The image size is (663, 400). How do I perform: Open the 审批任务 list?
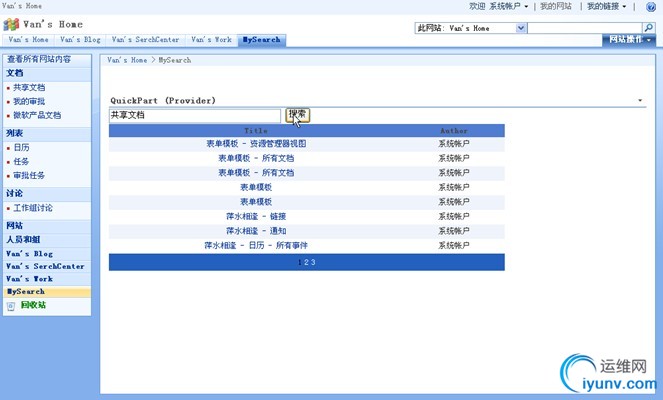(29, 175)
